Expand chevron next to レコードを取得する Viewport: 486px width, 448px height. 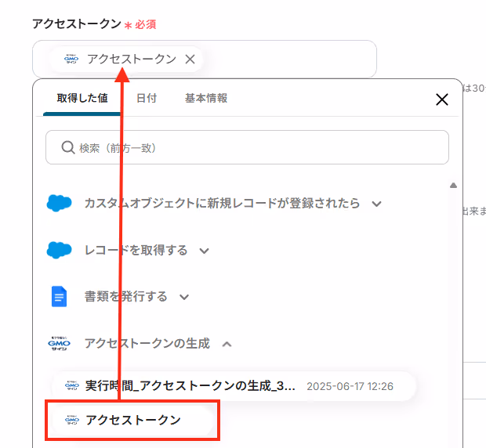point(204,251)
